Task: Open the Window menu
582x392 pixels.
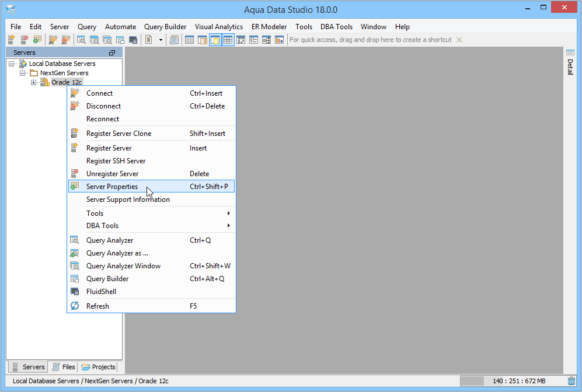Action: 374,27
